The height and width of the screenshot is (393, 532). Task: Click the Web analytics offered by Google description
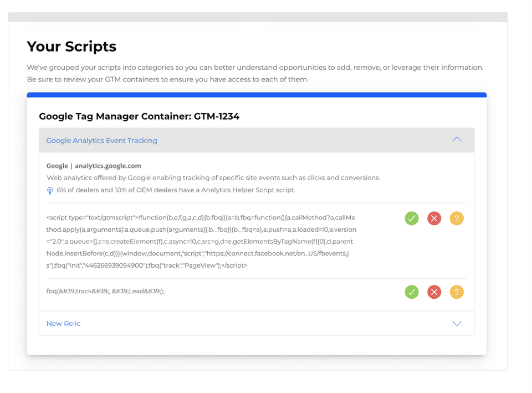point(213,178)
